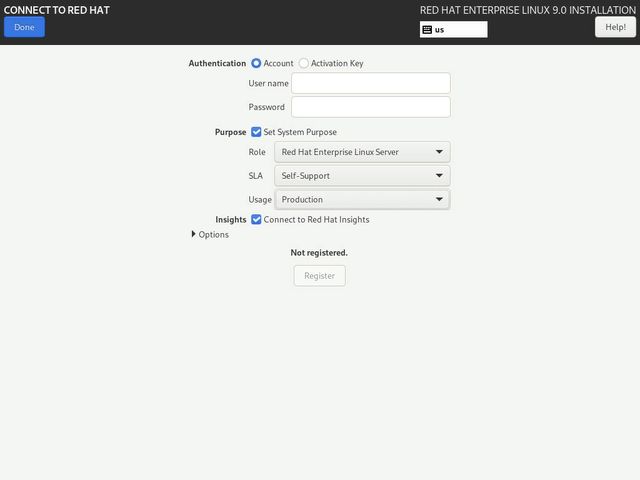Click the Insights label
The height and width of the screenshot is (480, 640).
click(231, 219)
